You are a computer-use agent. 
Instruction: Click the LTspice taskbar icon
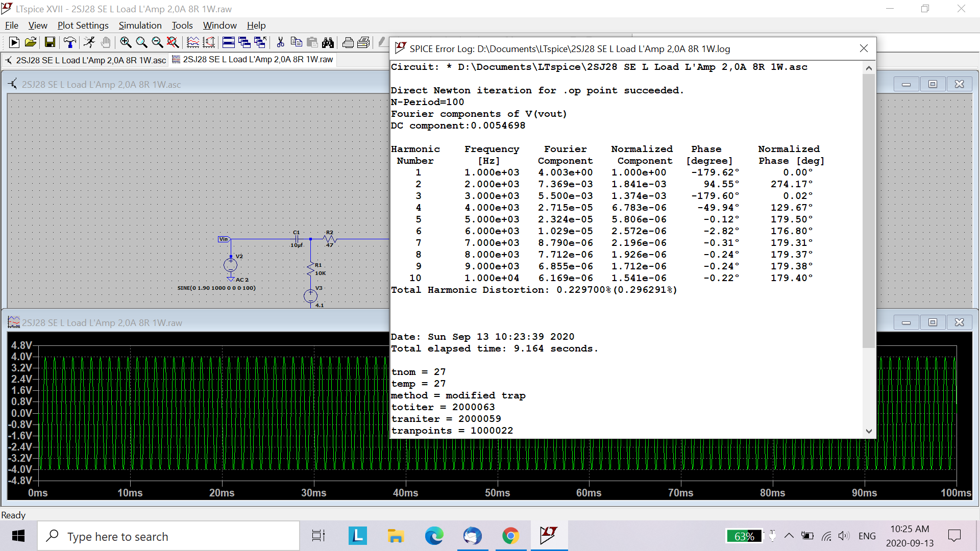coord(549,536)
